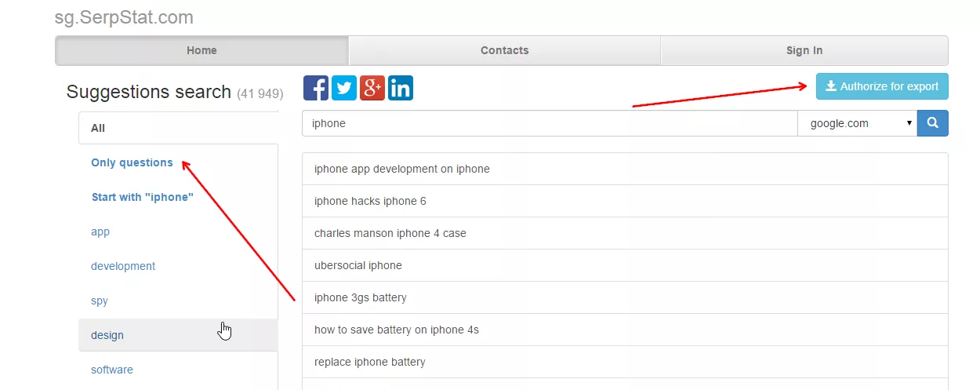Share on Facebook icon

click(x=316, y=88)
